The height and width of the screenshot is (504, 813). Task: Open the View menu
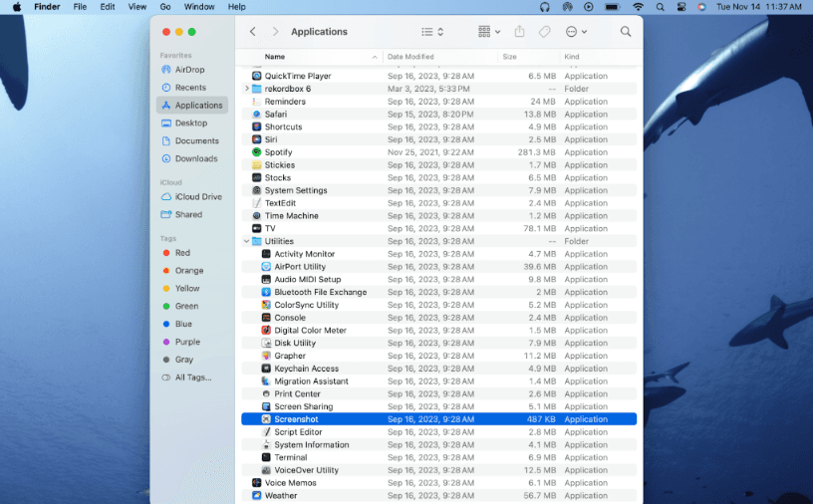135,7
